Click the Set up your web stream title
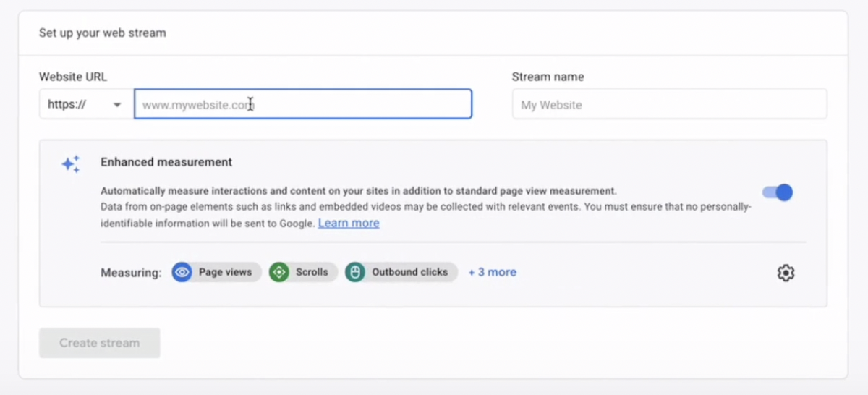The width and height of the screenshot is (868, 395). point(103,33)
